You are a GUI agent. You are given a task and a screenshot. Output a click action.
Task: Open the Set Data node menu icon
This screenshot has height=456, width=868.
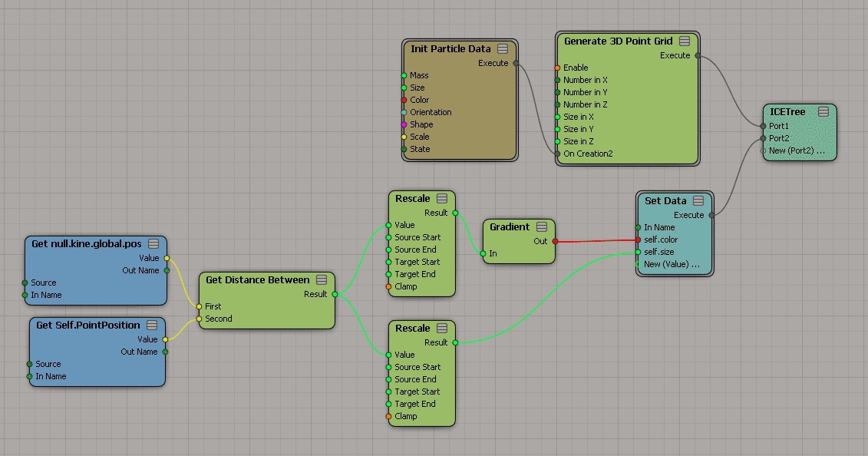coord(698,201)
